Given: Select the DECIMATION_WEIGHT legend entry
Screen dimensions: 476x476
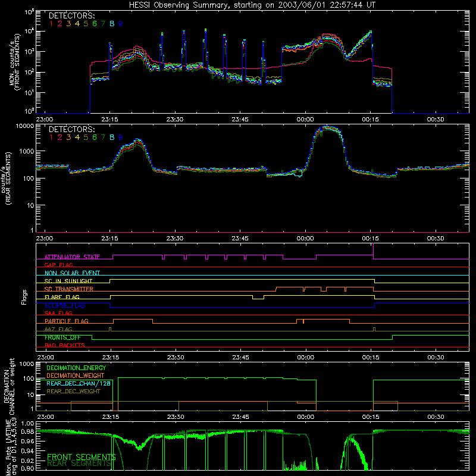Looking at the screenshot, I should click(76, 375).
